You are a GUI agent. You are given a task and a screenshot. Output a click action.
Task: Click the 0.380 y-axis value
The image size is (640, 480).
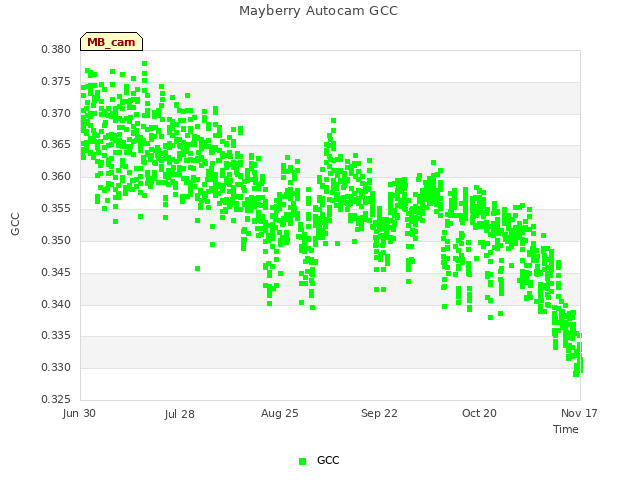[x=56, y=50]
